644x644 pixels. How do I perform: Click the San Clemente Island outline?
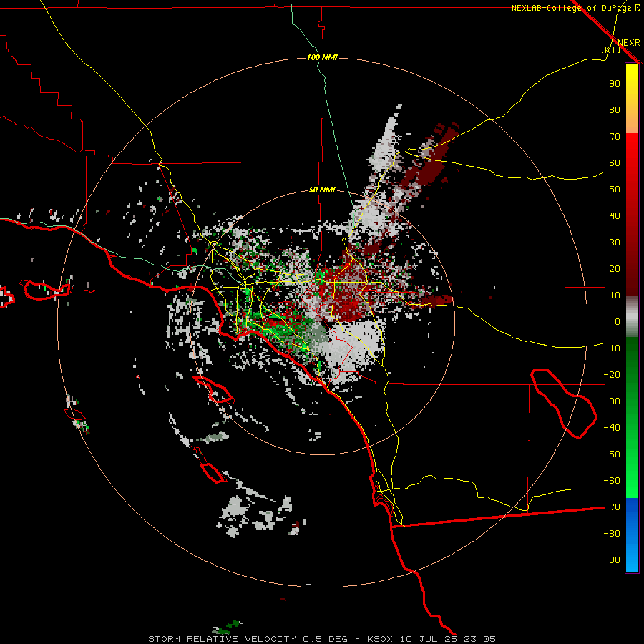point(213,472)
